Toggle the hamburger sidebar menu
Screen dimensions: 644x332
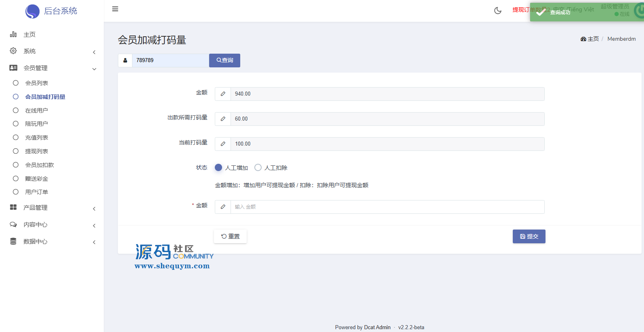coord(115,9)
